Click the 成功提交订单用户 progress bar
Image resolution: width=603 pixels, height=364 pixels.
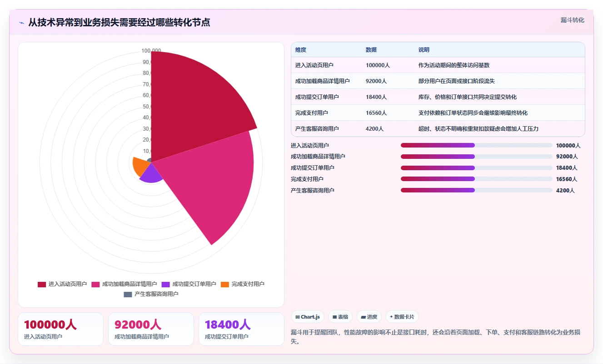coord(477,168)
